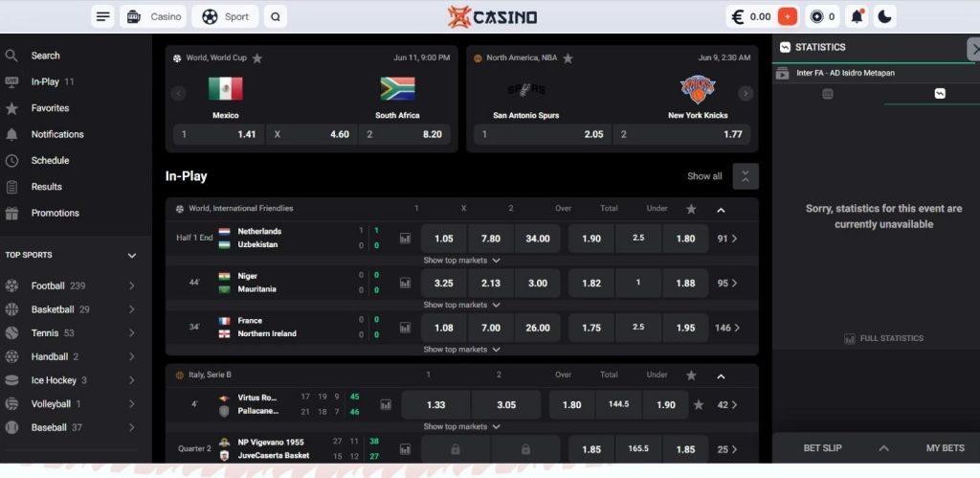
Task: Click the orange add funds plus button
Action: [x=788, y=17]
